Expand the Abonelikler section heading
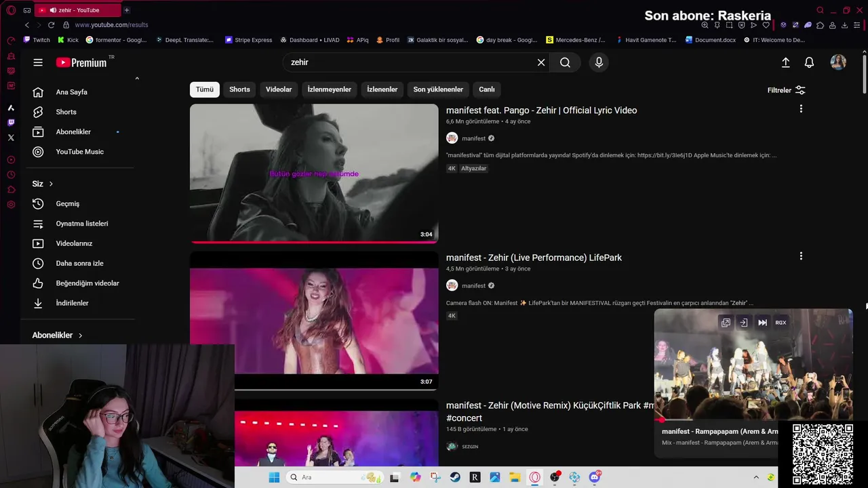Image resolution: width=868 pixels, height=488 pixels. [x=57, y=335]
